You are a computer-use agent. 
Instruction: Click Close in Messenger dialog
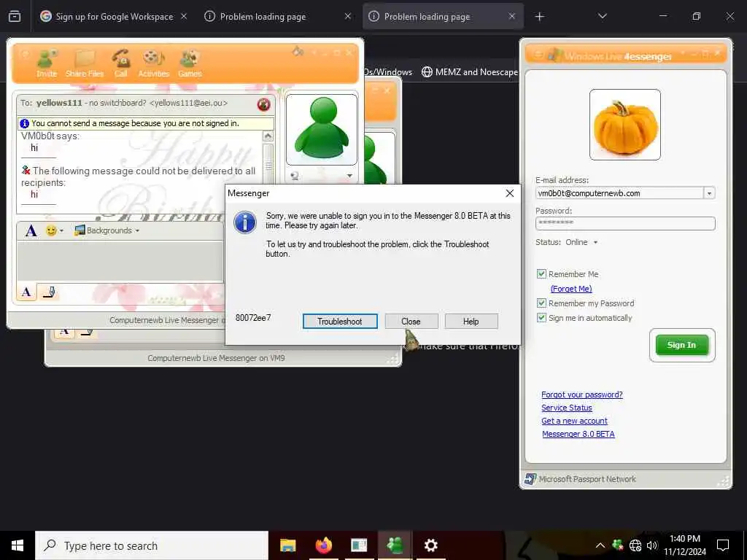(411, 322)
